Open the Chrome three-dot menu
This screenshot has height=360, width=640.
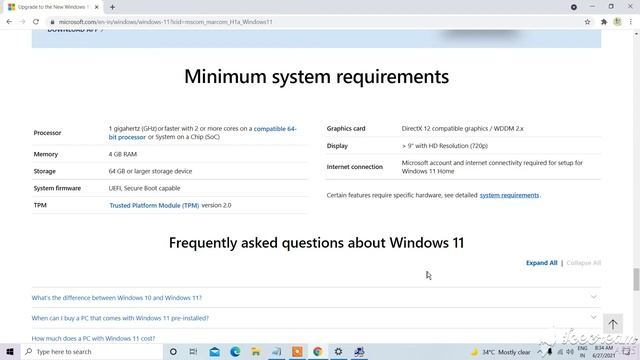(x=631, y=22)
